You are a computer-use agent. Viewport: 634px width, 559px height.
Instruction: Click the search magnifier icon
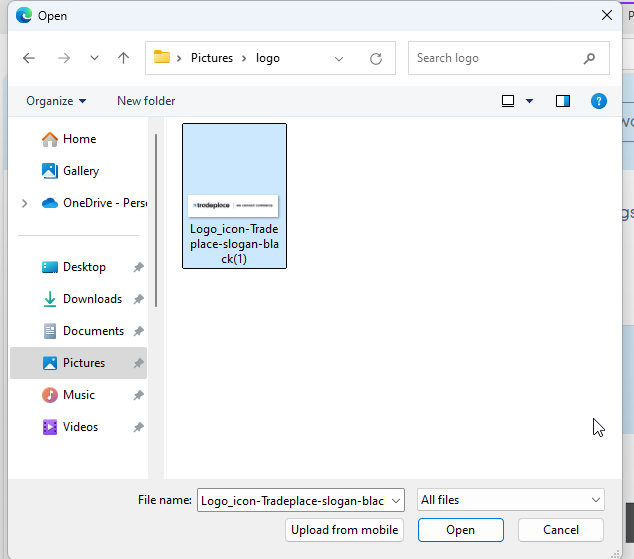589,58
